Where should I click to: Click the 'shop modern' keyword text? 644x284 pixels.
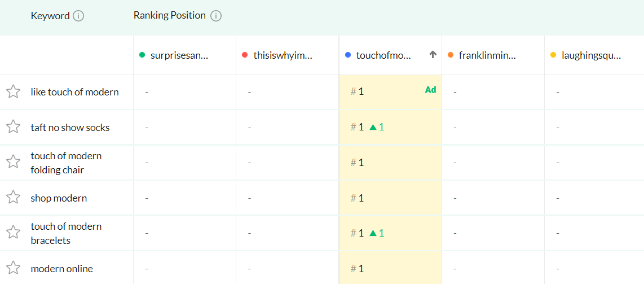tap(59, 198)
